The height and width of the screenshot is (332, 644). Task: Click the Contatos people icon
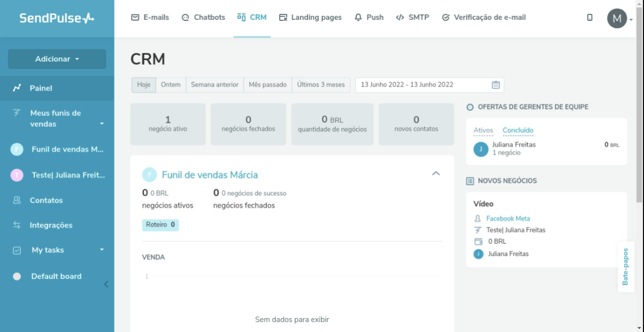(x=17, y=200)
